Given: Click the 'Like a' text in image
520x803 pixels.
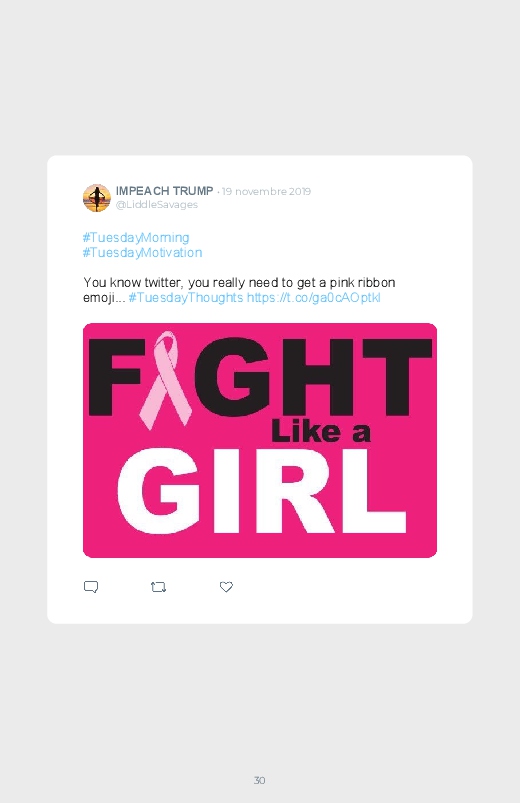Looking at the screenshot, I should (x=321, y=432).
